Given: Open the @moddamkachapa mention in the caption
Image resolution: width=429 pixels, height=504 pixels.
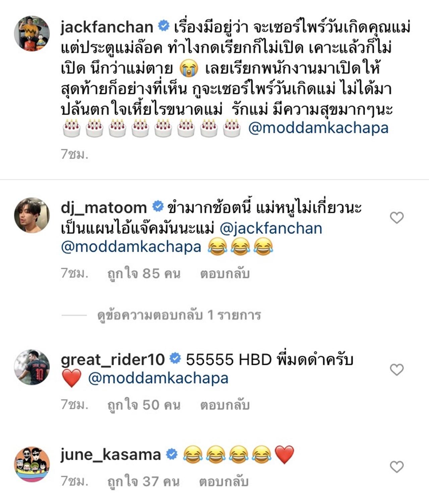Looking at the screenshot, I should 318,128.
